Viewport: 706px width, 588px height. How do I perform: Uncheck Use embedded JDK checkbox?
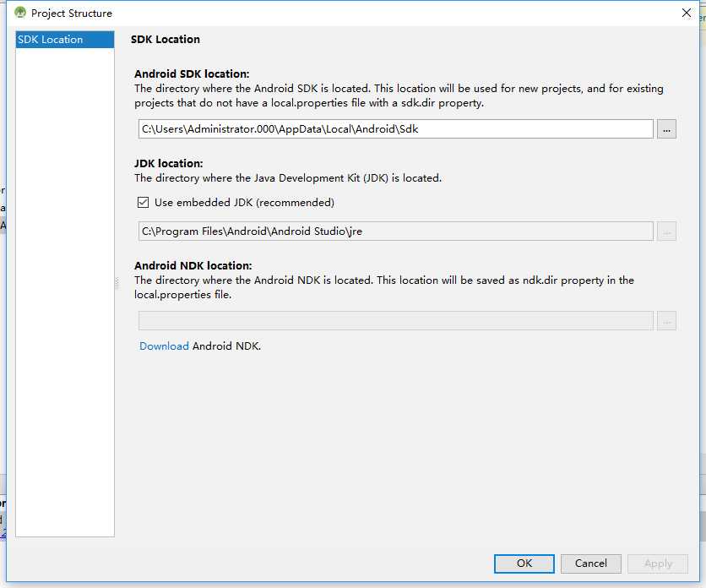point(144,202)
